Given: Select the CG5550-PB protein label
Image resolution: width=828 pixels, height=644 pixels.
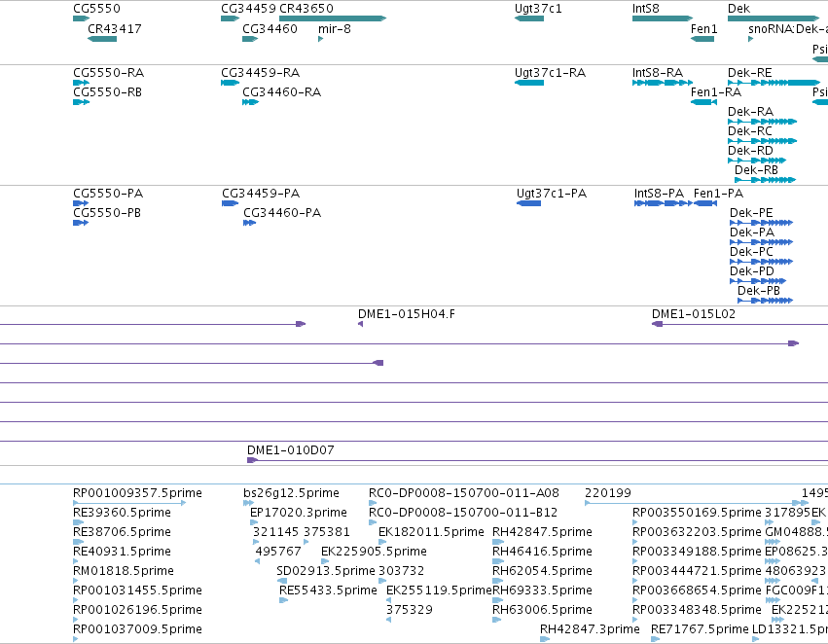Looking at the screenshot, I should [x=107, y=213].
